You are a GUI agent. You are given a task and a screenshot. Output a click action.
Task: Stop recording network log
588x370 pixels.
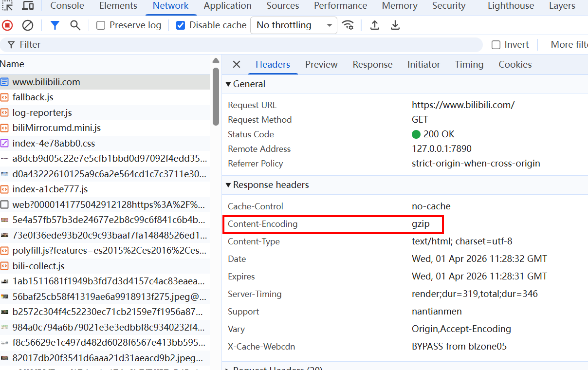click(x=7, y=25)
